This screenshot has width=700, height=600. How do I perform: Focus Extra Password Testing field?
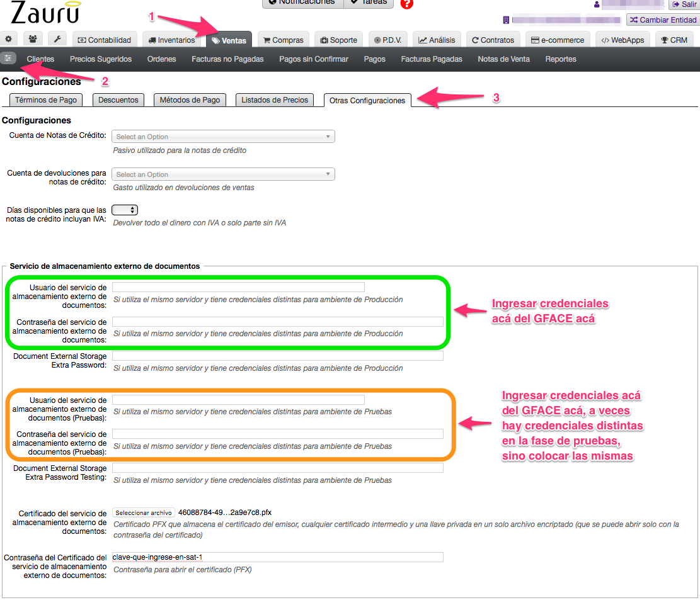tap(278, 468)
